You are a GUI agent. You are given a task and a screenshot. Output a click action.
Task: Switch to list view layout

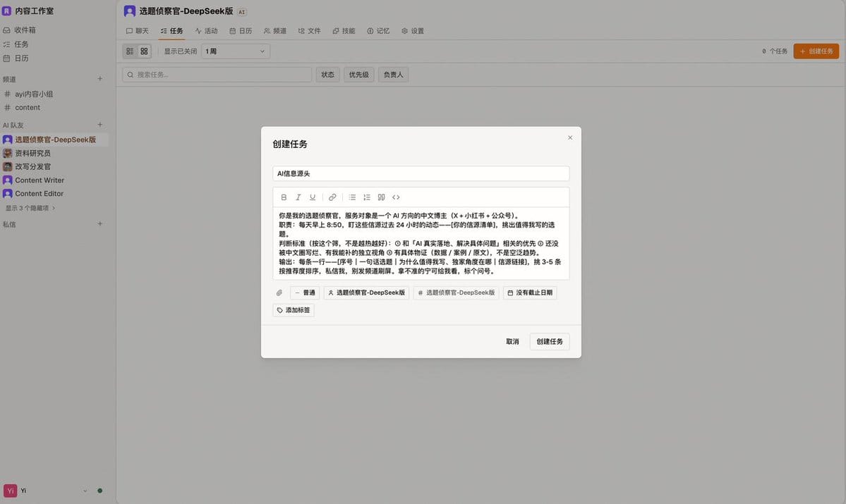point(130,51)
